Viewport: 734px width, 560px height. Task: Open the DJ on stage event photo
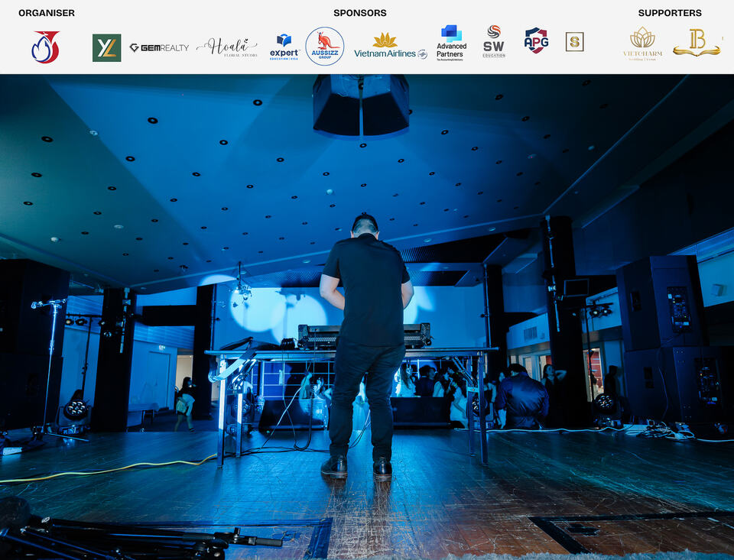[x=367, y=317]
